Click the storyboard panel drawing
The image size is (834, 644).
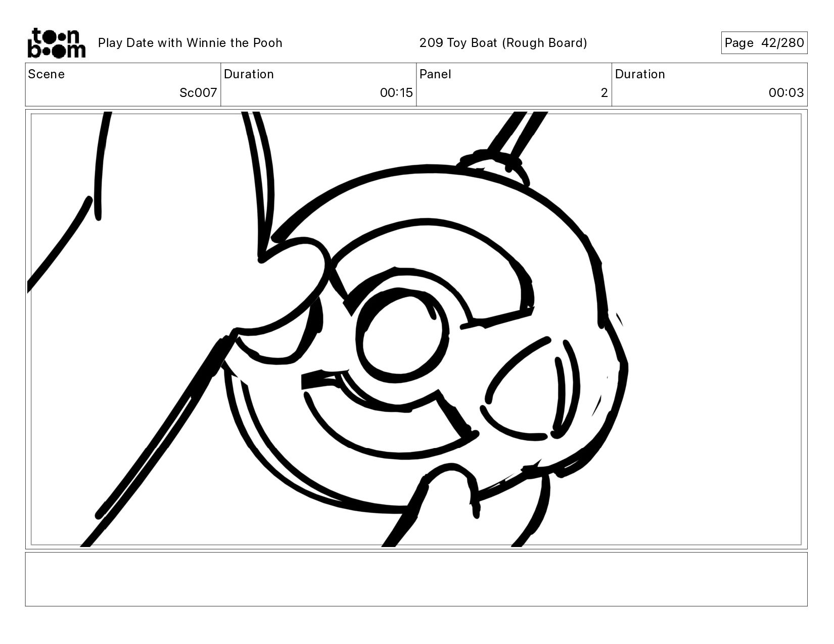coord(416,329)
